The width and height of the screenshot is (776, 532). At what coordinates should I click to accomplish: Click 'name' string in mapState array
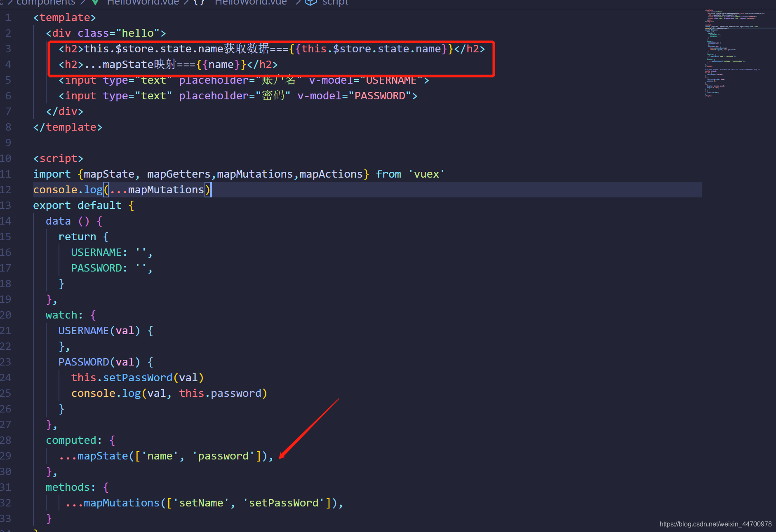click(160, 456)
